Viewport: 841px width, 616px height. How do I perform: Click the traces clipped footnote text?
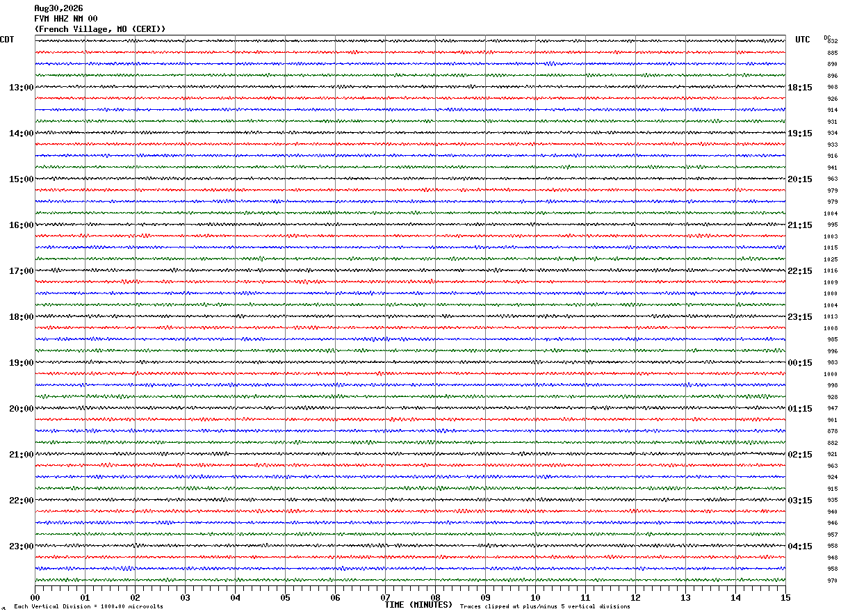click(545, 606)
